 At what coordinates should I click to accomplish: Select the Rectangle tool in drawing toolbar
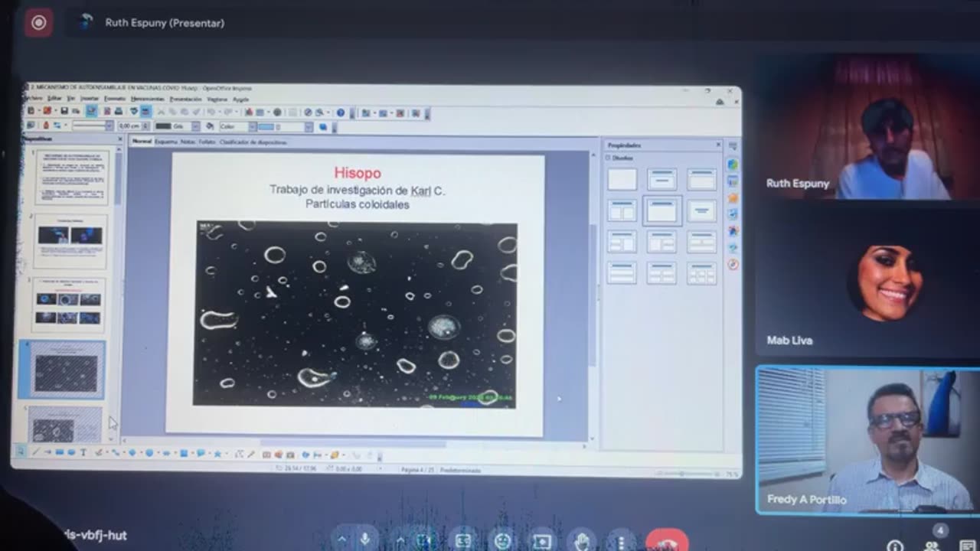pos(60,452)
